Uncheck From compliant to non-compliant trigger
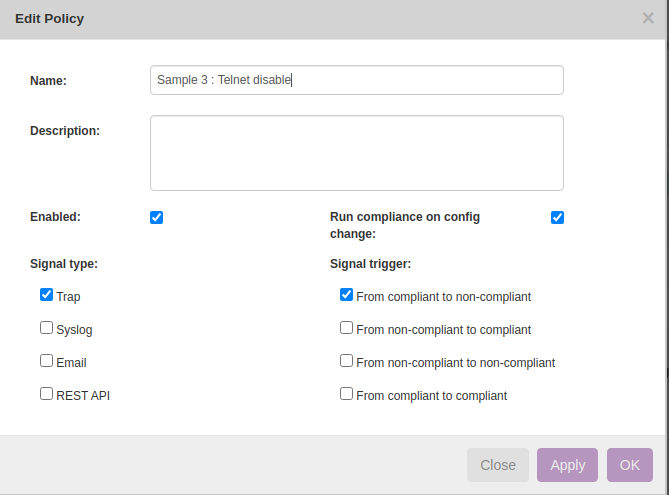The width and height of the screenshot is (669, 495). pyautogui.click(x=346, y=294)
